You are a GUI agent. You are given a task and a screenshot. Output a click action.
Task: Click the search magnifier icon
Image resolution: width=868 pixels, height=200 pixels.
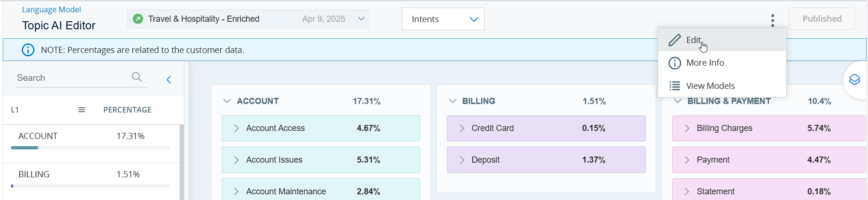(x=137, y=77)
